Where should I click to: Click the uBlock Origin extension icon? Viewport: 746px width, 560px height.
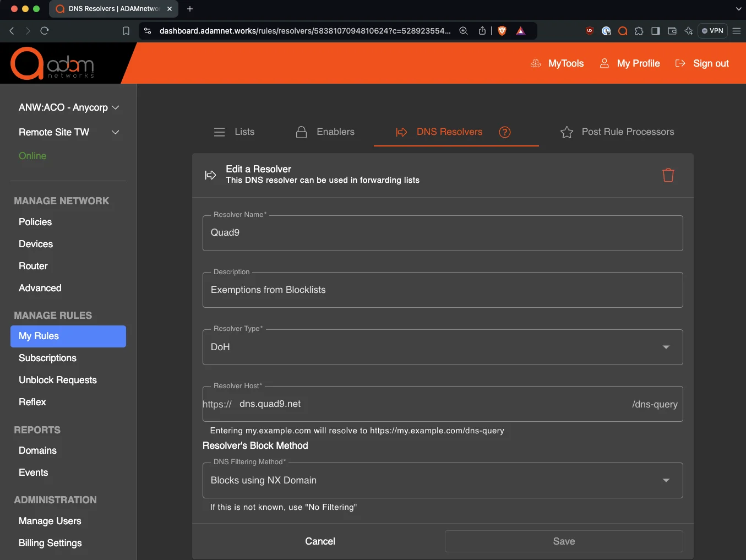click(590, 31)
